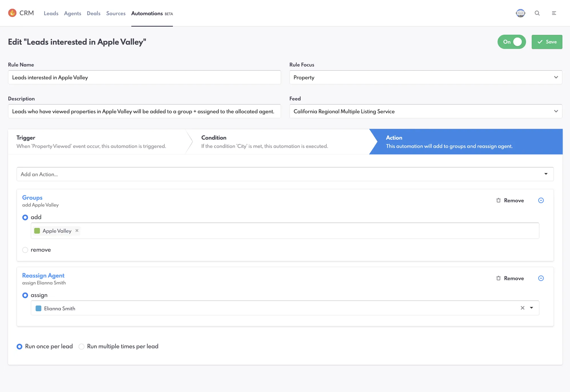
Task: Focus the Rule Name input field
Action: [x=144, y=77]
